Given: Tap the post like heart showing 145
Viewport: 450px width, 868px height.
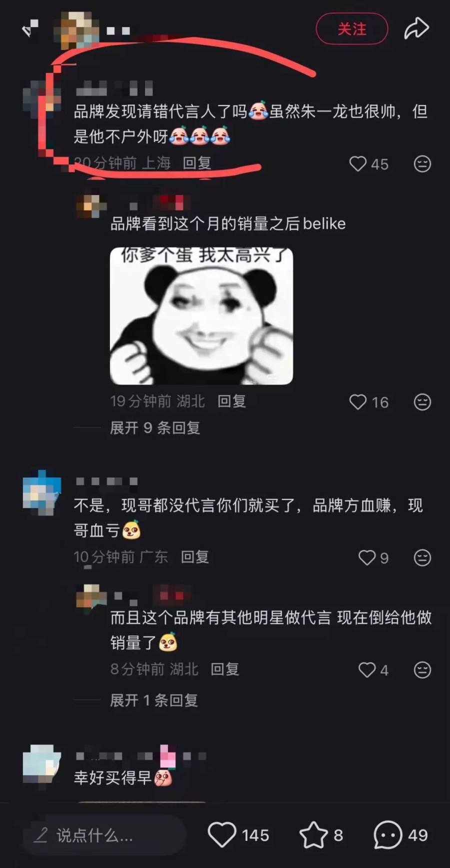Looking at the screenshot, I should (222, 835).
